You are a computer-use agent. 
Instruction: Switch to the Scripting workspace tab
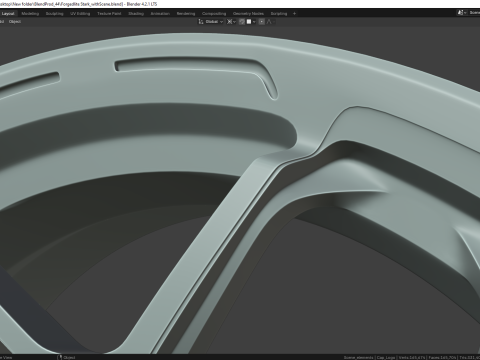coord(279,14)
